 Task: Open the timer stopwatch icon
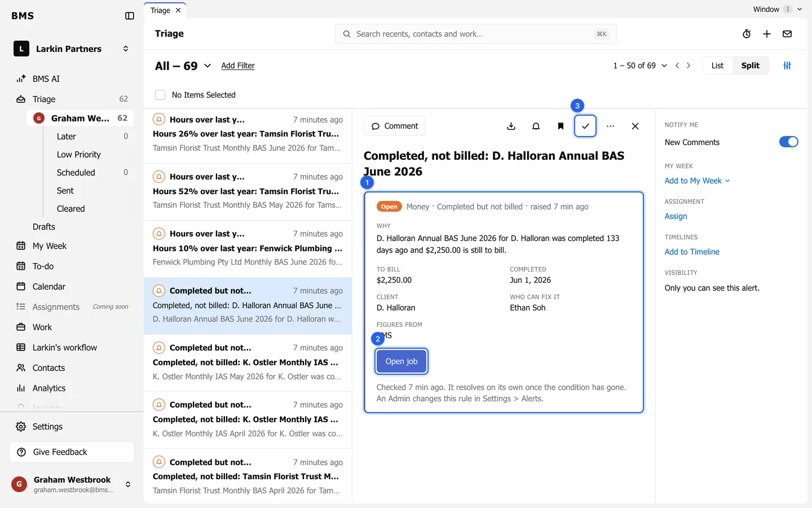click(x=747, y=34)
